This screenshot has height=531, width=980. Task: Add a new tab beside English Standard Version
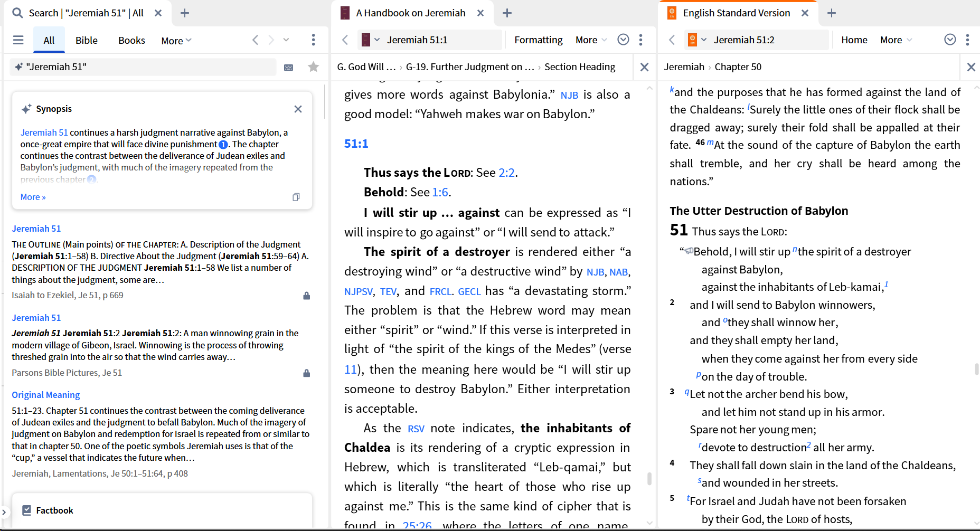tap(832, 13)
